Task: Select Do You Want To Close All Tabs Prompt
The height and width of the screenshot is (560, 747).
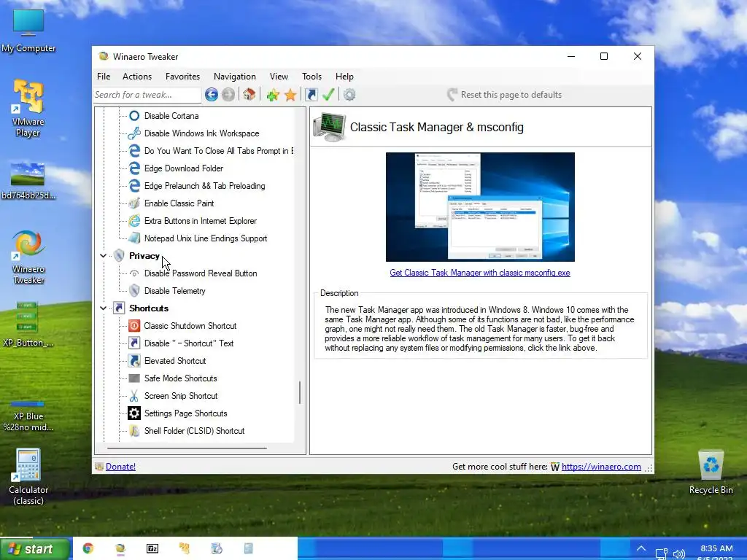Action: 219,151
